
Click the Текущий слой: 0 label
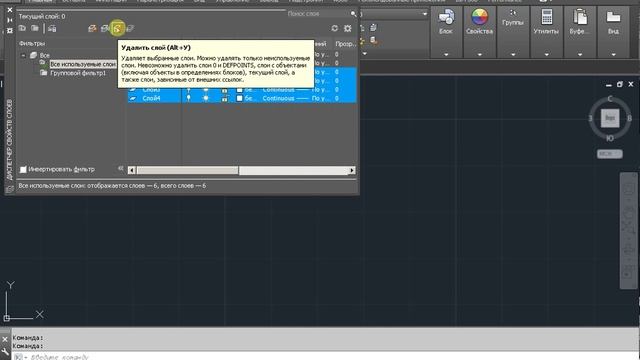click(x=42, y=16)
